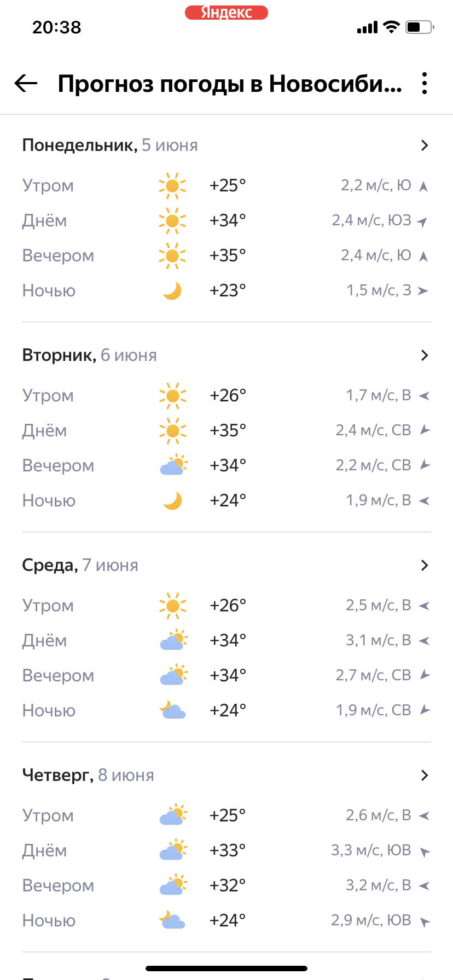Tap Tuesday daytime +35° temperature
The height and width of the screenshot is (980, 453).
pos(228,430)
